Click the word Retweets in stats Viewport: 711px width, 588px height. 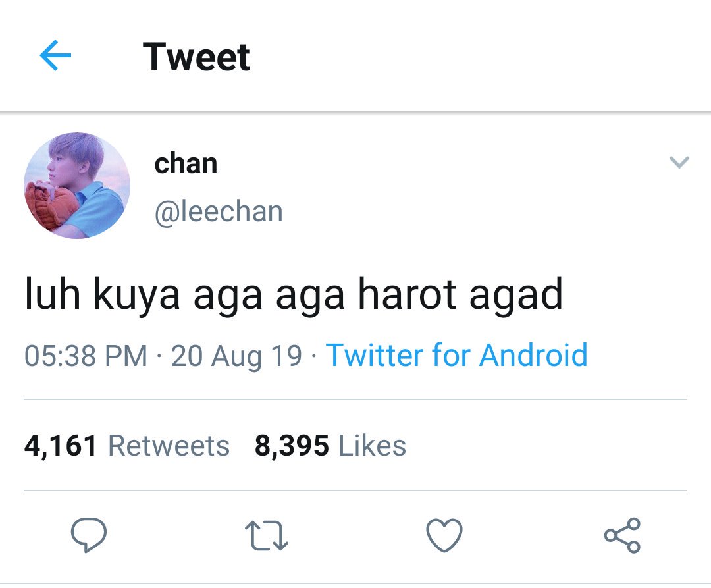click(x=169, y=446)
